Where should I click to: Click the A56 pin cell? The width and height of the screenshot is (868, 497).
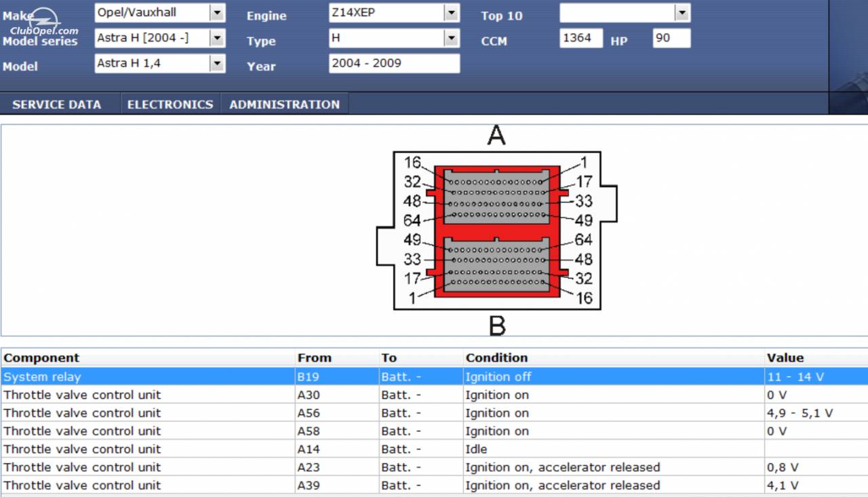pos(336,413)
